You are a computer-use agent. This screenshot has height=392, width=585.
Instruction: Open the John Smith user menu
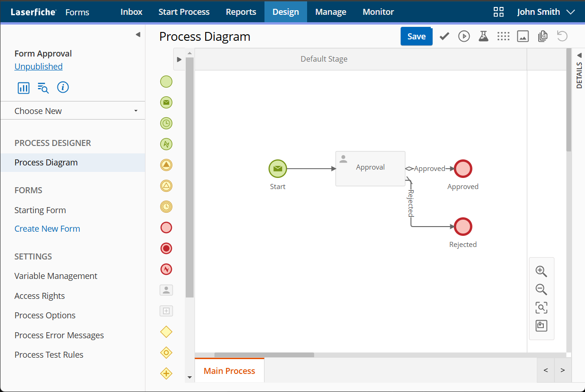coord(546,12)
